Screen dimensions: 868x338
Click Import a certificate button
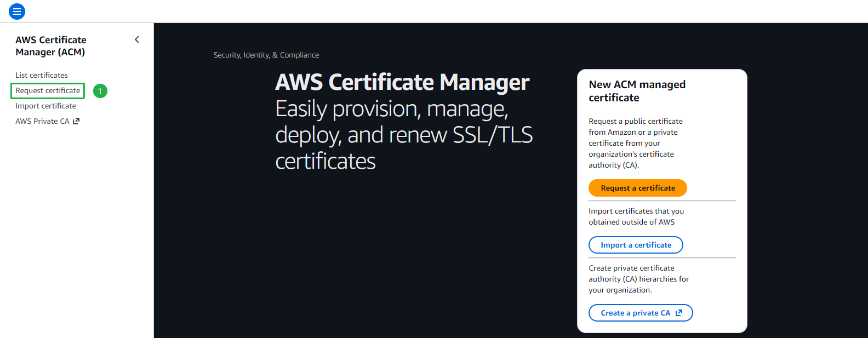pos(636,245)
